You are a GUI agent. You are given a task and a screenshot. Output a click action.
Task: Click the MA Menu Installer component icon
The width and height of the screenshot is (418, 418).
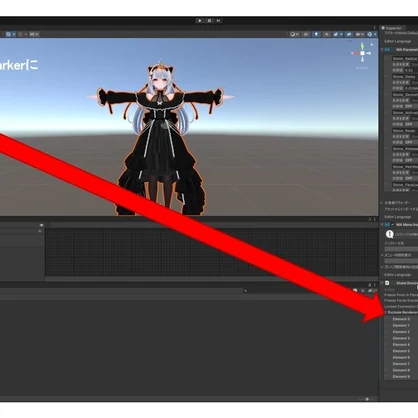click(x=387, y=225)
